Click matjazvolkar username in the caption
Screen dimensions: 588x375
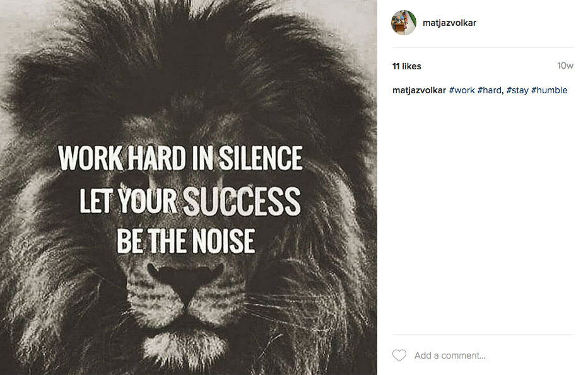420,90
